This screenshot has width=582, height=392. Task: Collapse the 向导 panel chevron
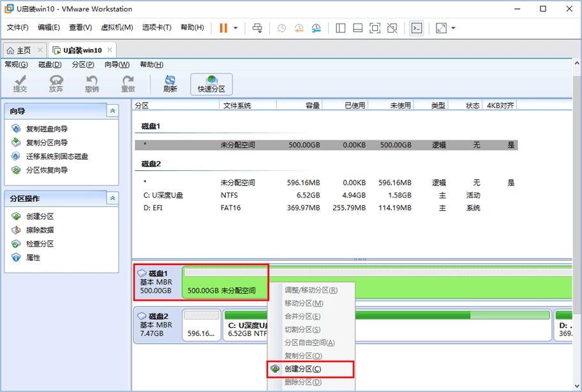[112, 110]
